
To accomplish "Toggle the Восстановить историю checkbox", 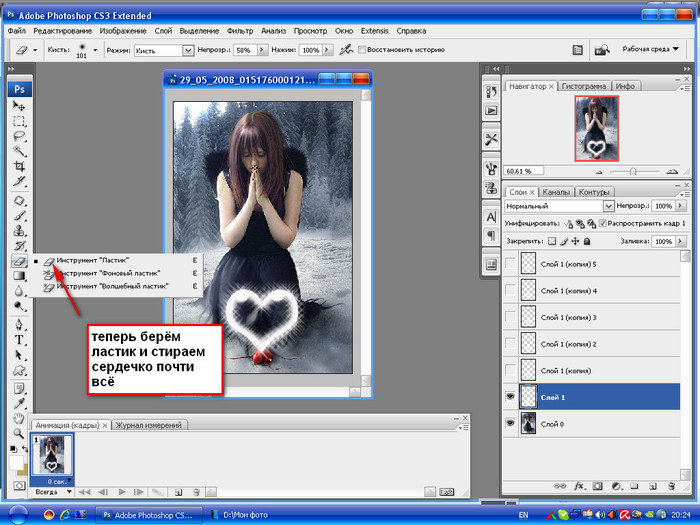I will [x=363, y=49].
